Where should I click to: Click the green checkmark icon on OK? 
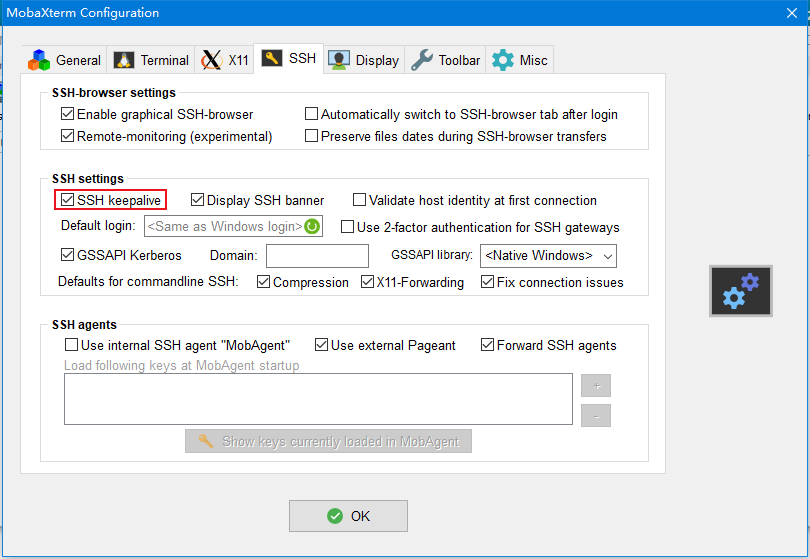[335, 516]
